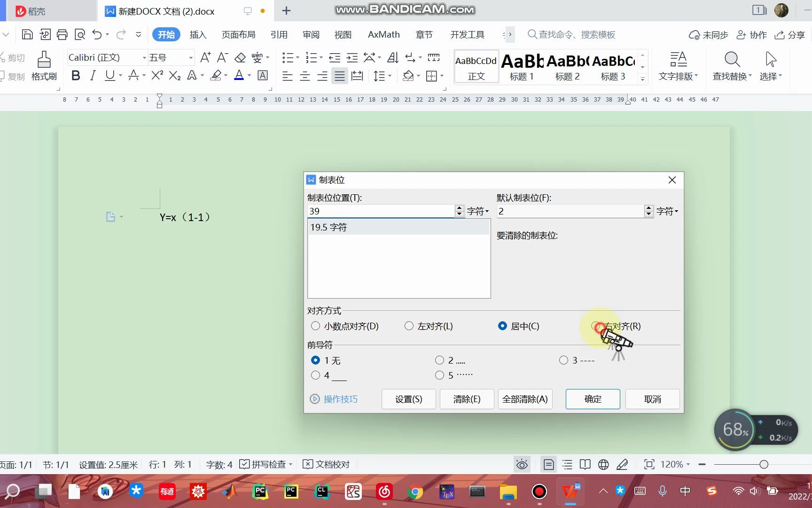Click the 全部清除(A) clear all button
Image resolution: width=812 pixels, height=508 pixels.
coord(525,399)
